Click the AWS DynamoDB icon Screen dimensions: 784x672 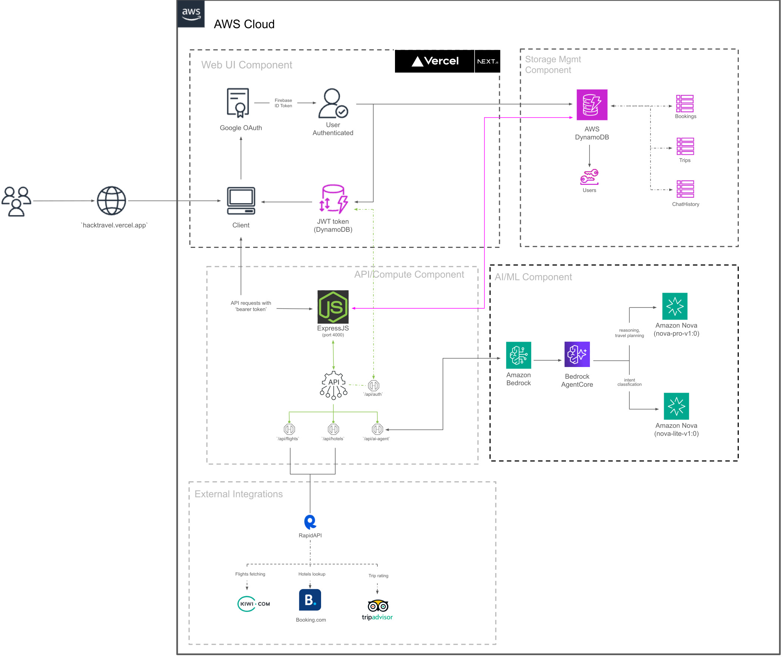point(591,105)
